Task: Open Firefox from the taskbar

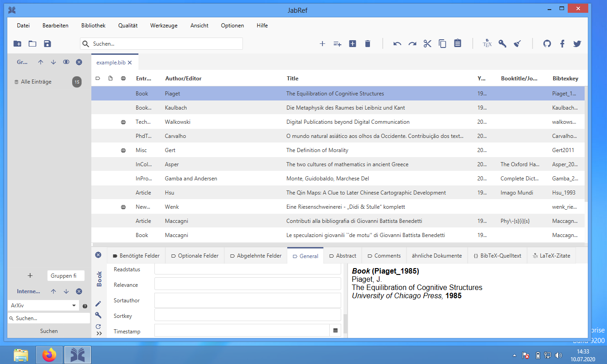Action: click(x=49, y=355)
